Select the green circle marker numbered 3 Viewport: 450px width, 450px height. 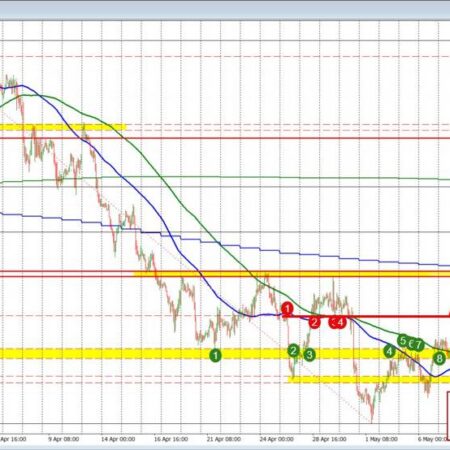tap(309, 354)
